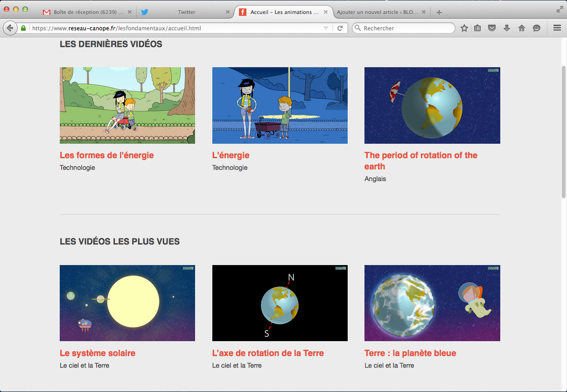Close the Twitter tab
Viewport: 567px width, 392px height.
pos(228,12)
